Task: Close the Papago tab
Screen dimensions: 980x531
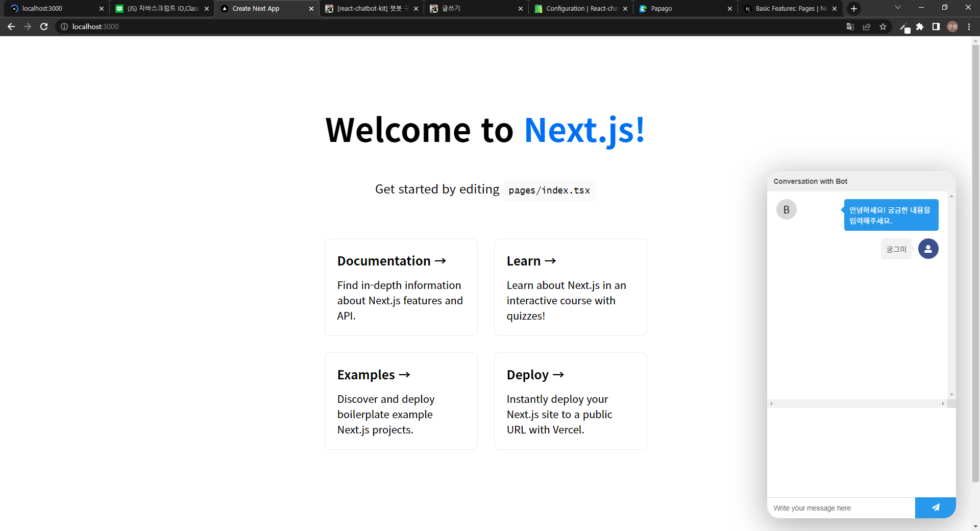Action: [x=730, y=9]
